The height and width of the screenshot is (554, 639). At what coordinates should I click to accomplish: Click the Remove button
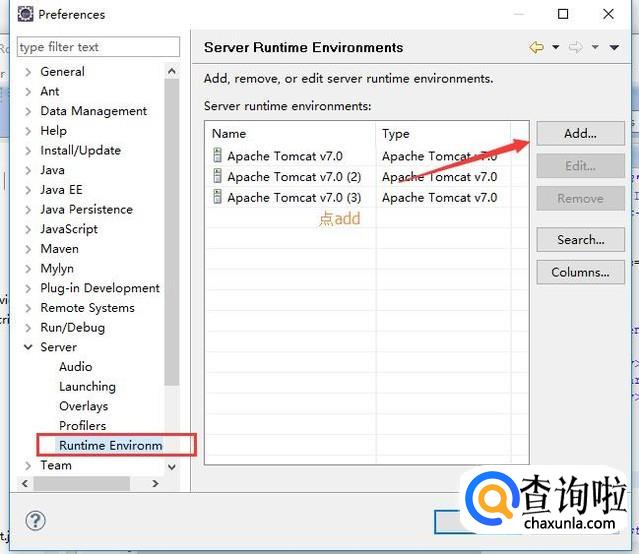pos(580,199)
